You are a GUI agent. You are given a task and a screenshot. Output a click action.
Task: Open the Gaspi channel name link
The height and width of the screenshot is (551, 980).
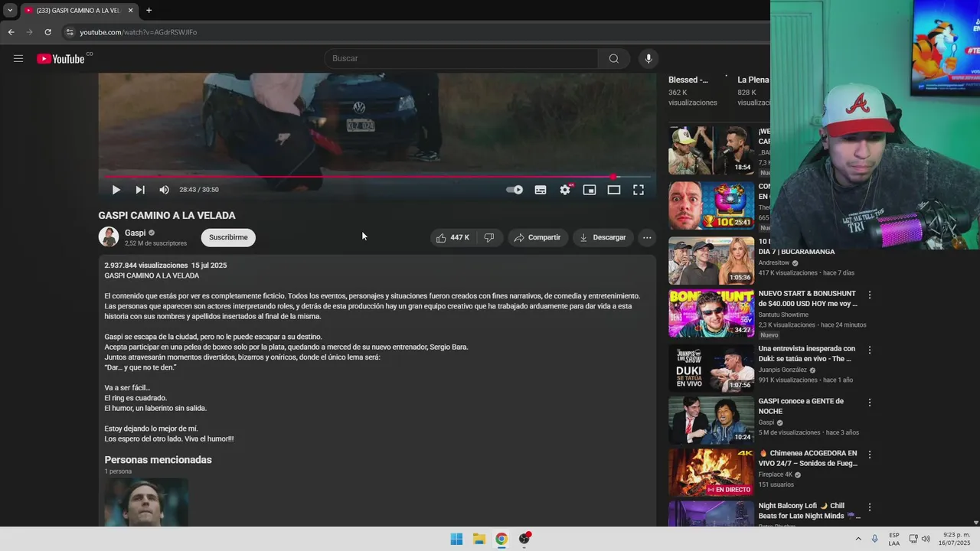(135, 233)
